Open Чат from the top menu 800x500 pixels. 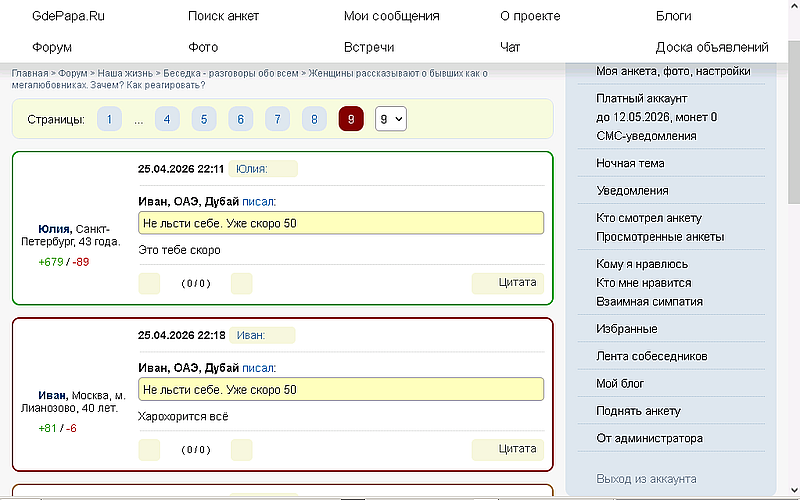(510, 47)
